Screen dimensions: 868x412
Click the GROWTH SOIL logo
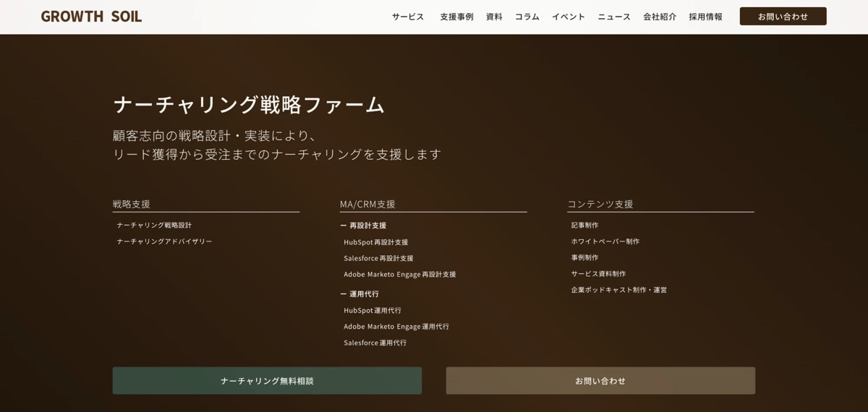(91, 16)
